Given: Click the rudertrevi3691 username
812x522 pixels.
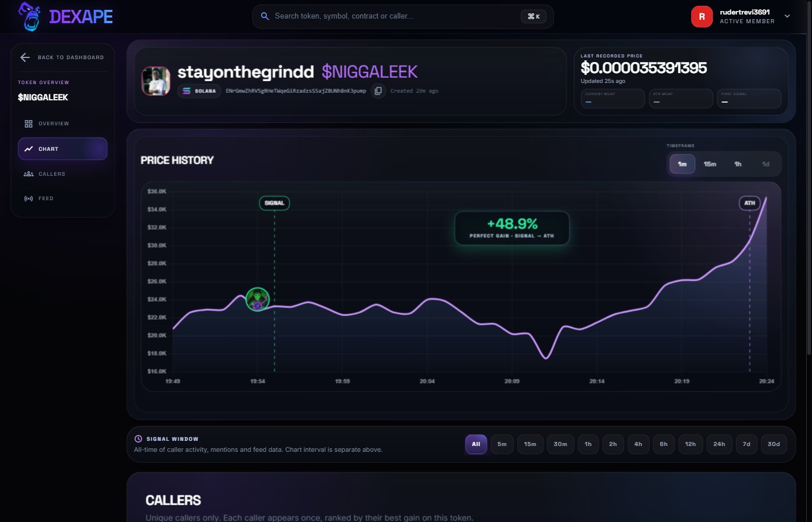Looking at the screenshot, I should [x=745, y=12].
